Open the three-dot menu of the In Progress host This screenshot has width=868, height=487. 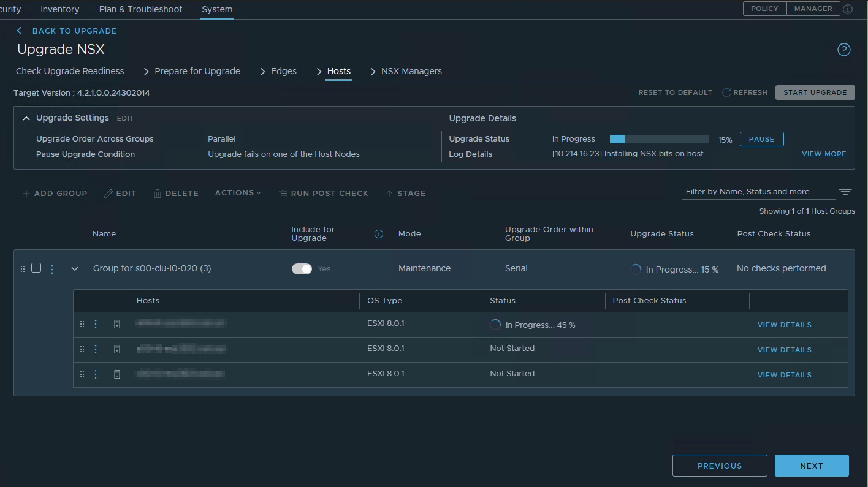pos(96,325)
